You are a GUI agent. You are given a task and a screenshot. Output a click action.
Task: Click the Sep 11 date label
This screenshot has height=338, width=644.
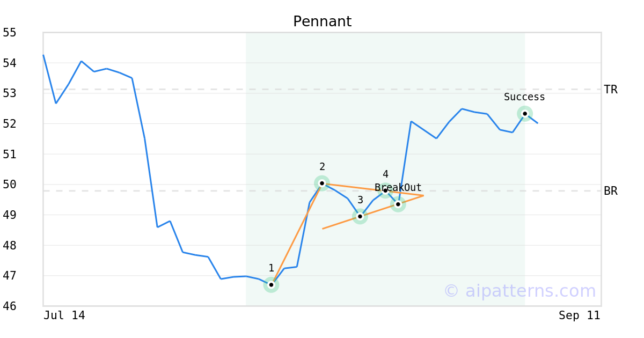coord(580,315)
